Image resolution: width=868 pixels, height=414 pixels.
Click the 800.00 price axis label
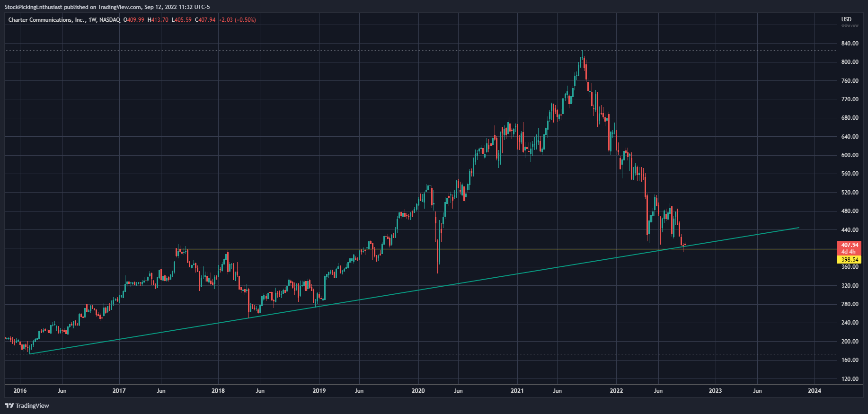(850, 62)
